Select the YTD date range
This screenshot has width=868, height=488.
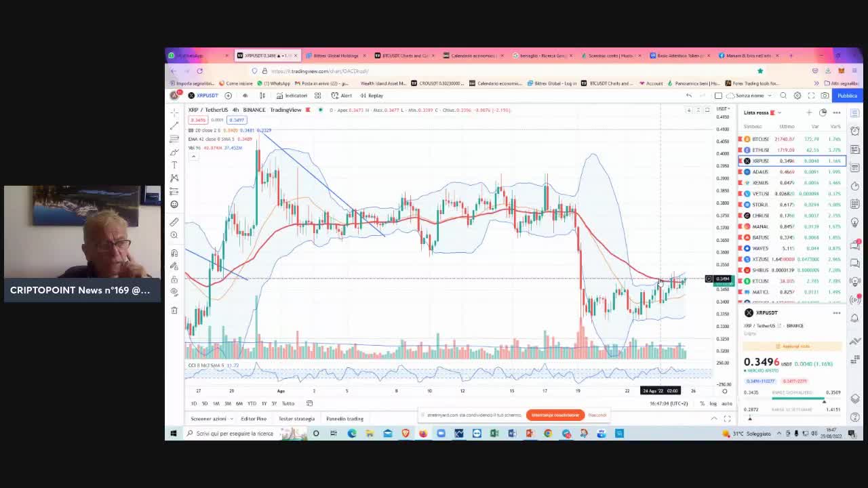click(x=252, y=403)
